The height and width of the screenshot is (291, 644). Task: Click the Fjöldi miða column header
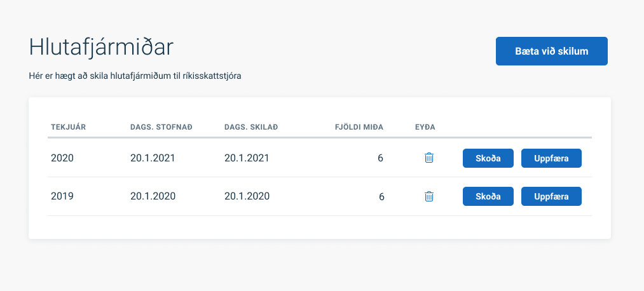click(359, 127)
